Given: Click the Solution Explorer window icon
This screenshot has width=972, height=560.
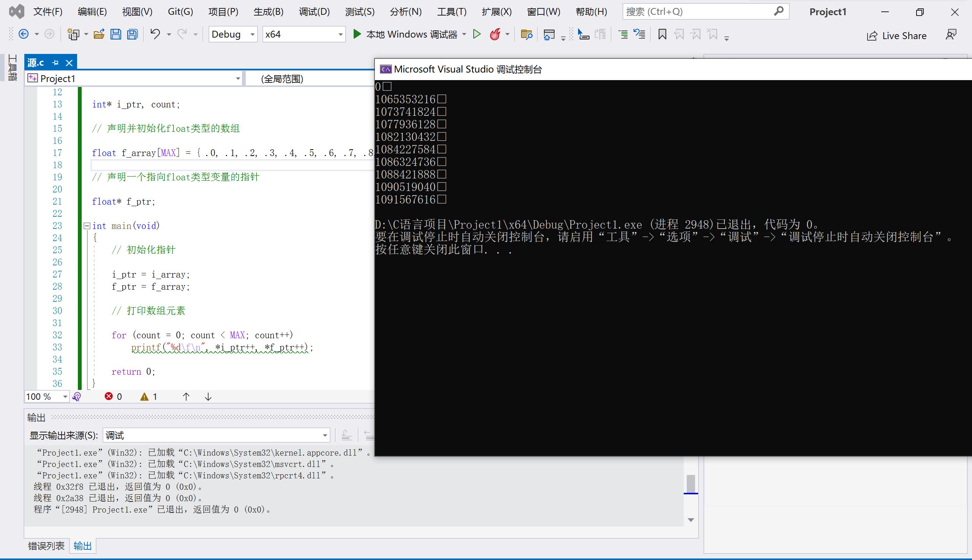Looking at the screenshot, I should click(549, 34).
